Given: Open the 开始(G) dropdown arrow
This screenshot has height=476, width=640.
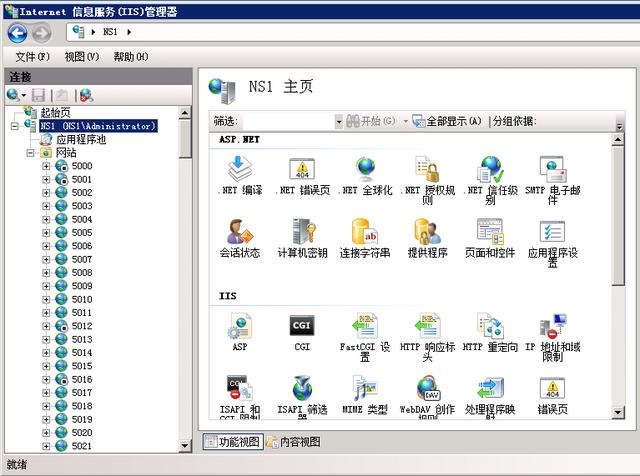Looking at the screenshot, I should [405, 121].
